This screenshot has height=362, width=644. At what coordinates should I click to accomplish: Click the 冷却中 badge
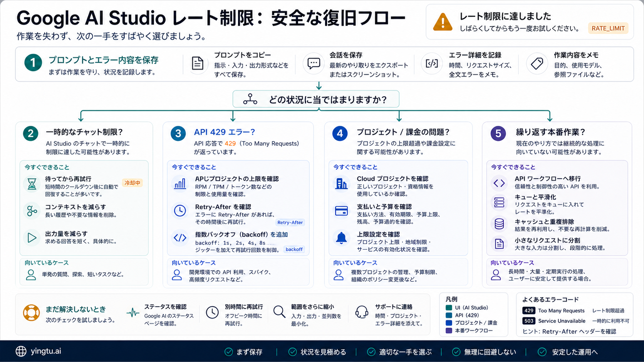(x=132, y=183)
